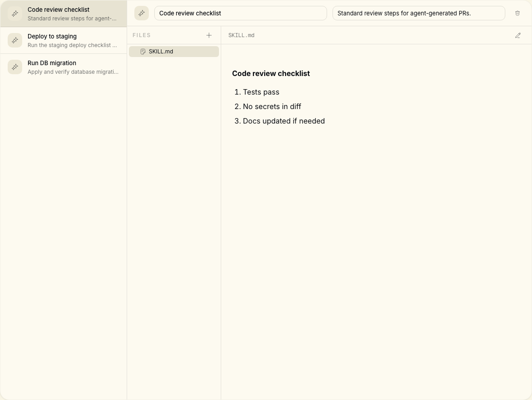The image size is (532, 400).
Task: Delete the skill with the trash icon
Action: [518, 13]
